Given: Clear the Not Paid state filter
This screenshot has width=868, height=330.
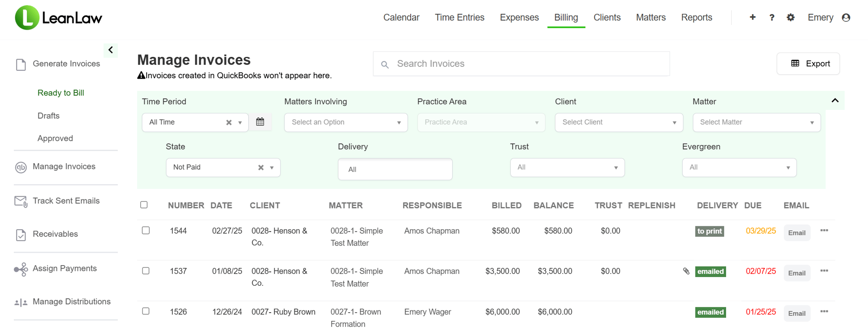Looking at the screenshot, I should pyautogui.click(x=261, y=168).
